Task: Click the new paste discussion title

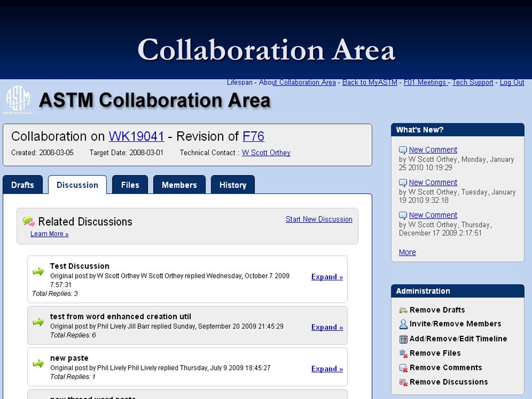Action: [69, 359]
